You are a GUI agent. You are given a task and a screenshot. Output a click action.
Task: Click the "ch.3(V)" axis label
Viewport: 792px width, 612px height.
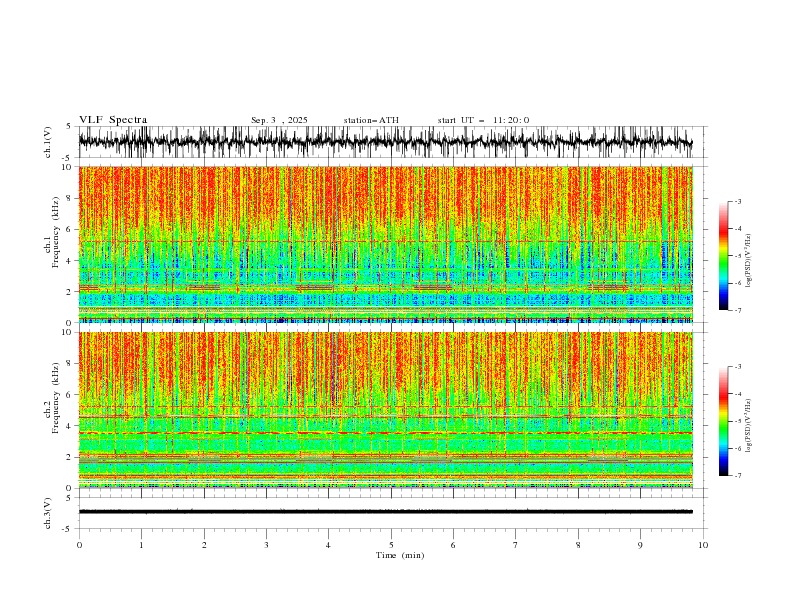coord(48,513)
